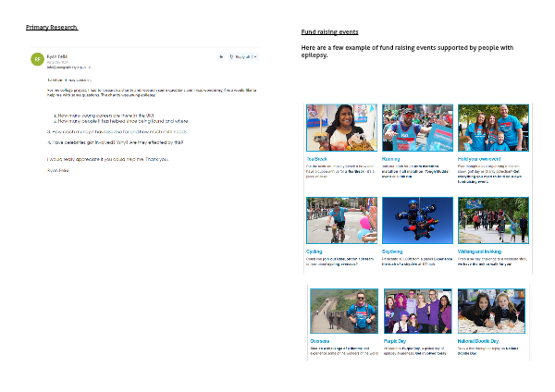Expand the dropdown arrow beside Reply all

pos(258,56)
